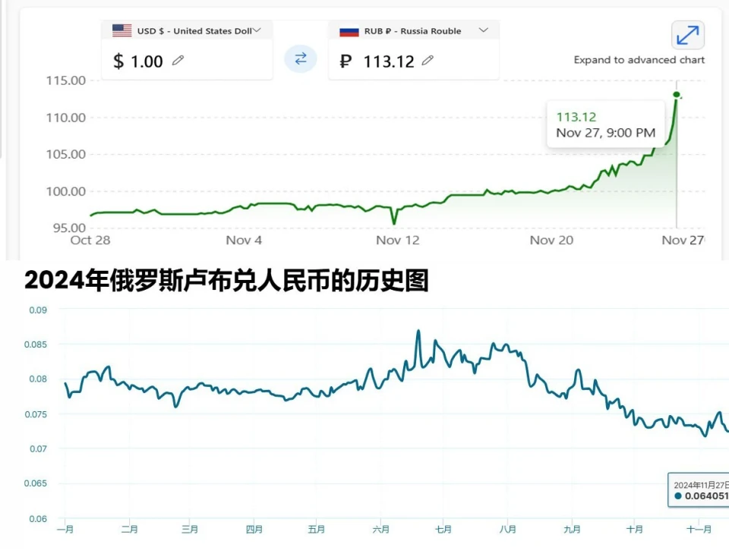Open the USD currency dropdown chevron
The height and width of the screenshot is (560, 729).
(x=257, y=30)
